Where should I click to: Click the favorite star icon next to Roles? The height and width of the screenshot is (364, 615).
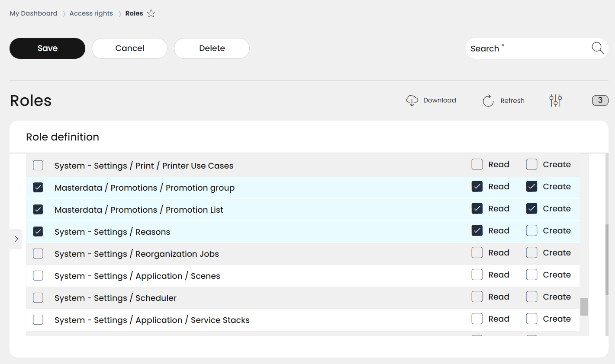coord(151,13)
